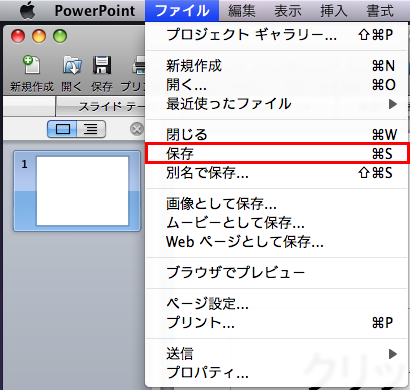
Task: Click the 開く toolbar folder icon
Action: pos(72,65)
